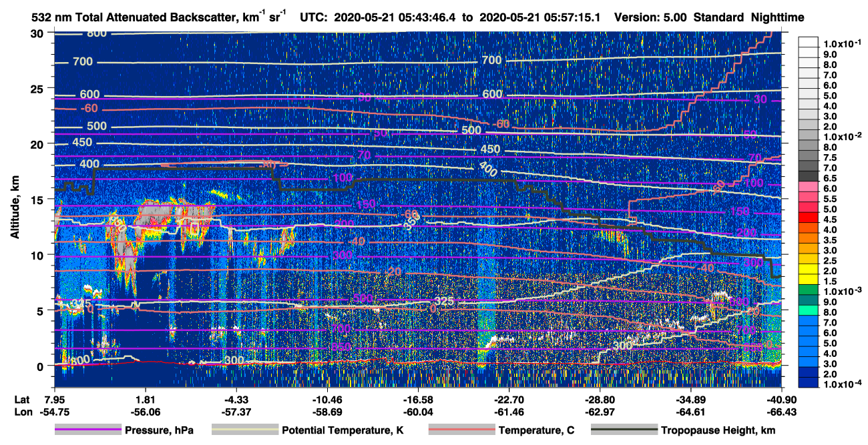Click longitude value -60.04
Screen dimensions: 868x445
417,412
